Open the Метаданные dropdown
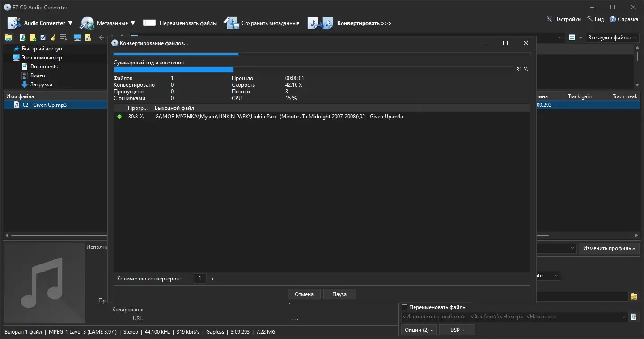This screenshot has width=644, height=339. click(x=116, y=23)
